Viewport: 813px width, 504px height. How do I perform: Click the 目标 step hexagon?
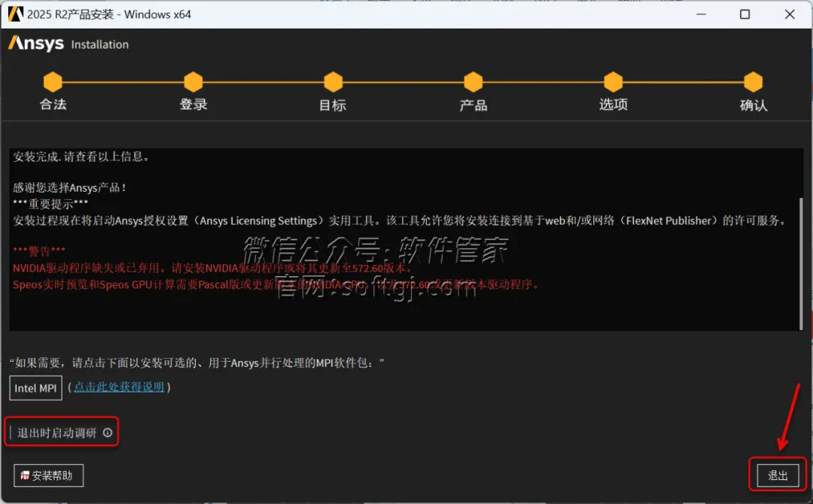pos(333,81)
